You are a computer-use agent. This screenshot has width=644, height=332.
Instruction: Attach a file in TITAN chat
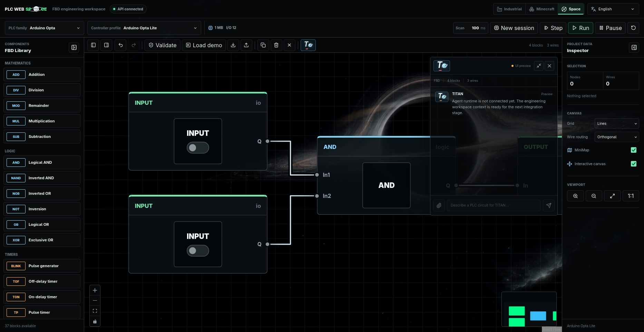pos(439,205)
